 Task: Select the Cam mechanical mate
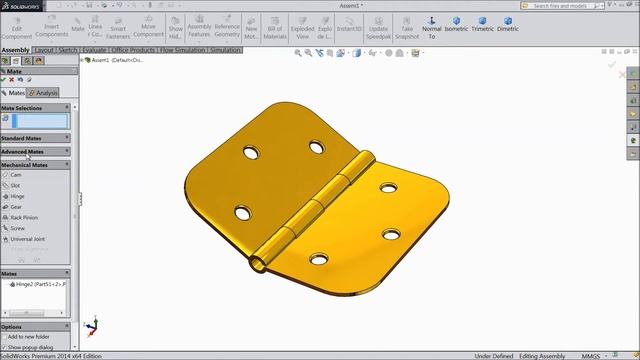pyautogui.click(x=11, y=175)
